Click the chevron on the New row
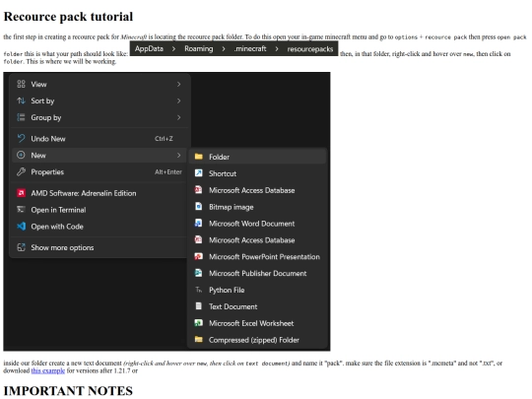 [x=178, y=155]
